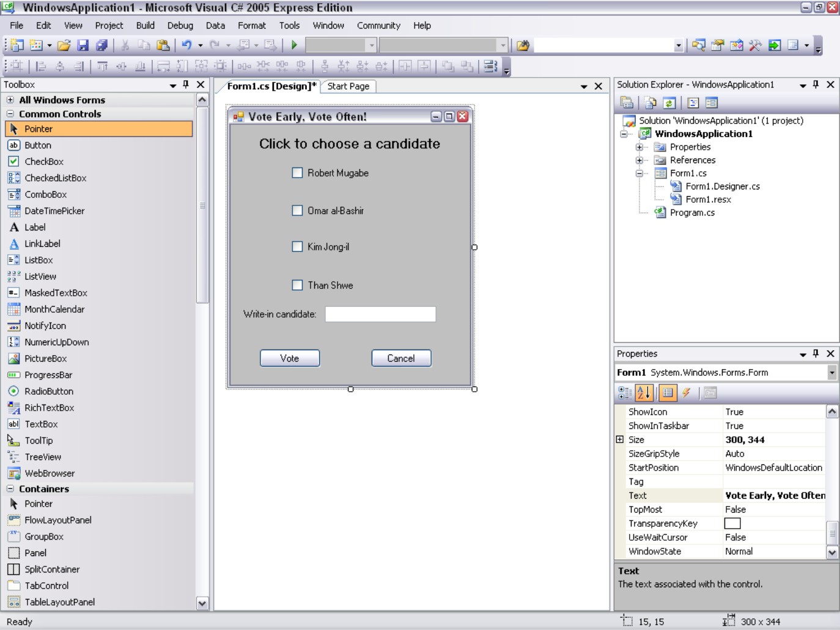Click the Align Lefts layout icon
This screenshot has height=630, width=840.
(40, 66)
